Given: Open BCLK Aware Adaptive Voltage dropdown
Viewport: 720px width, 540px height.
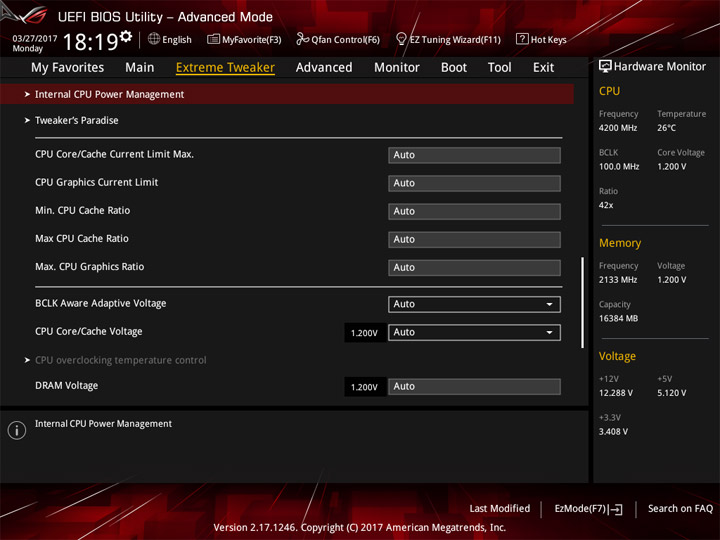Looking at the screenshot, I should (x=474, y=304).
